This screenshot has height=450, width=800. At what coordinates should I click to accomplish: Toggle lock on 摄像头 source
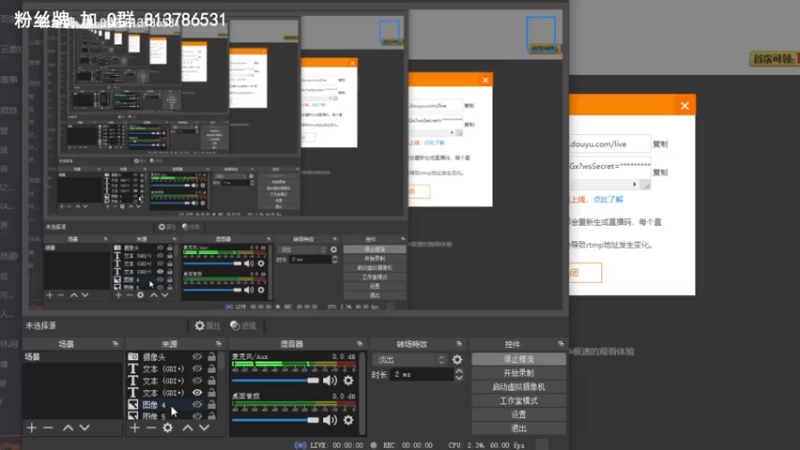[x=212, y=357]
